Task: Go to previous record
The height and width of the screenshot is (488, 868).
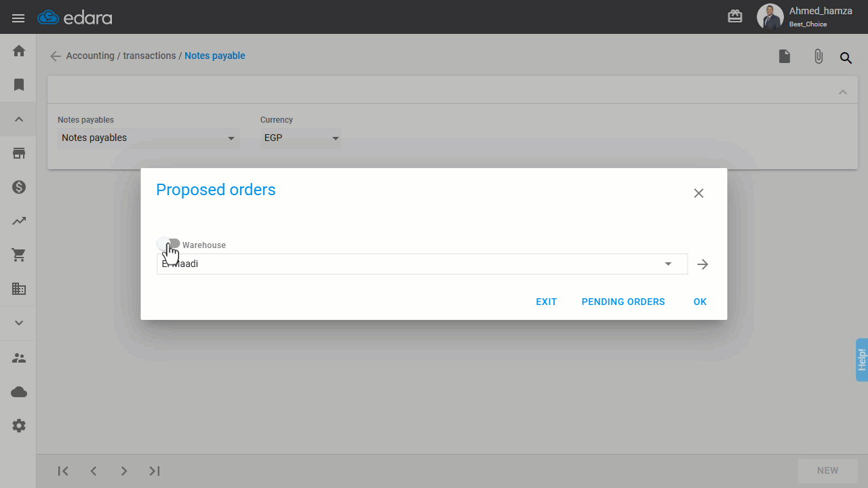Action: (94, 471)
